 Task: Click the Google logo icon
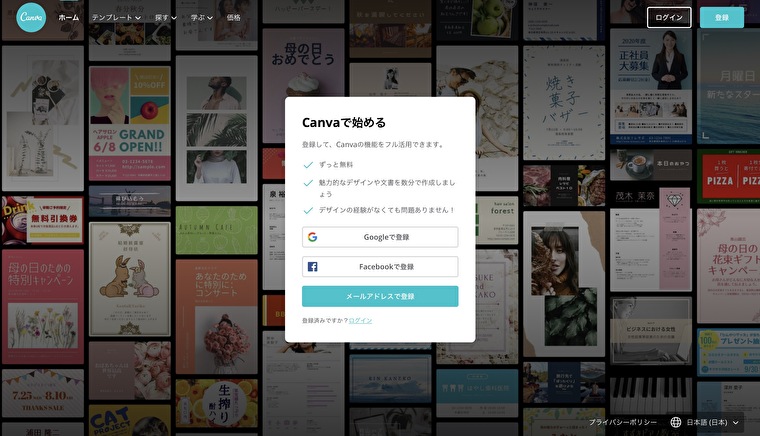pos(313,237)
